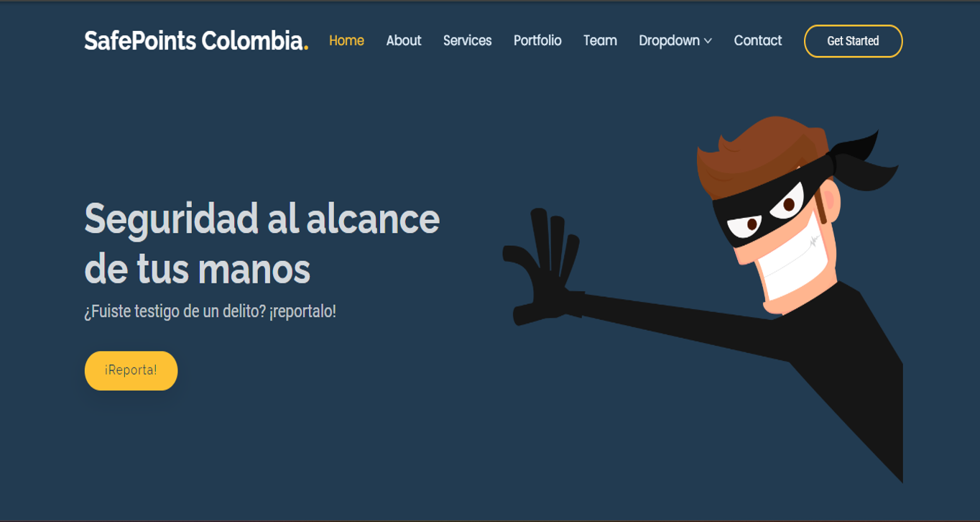Click the thief's black gloved hand
The height and width of the screenshot is (522, 980).
[x=542, y=267]
